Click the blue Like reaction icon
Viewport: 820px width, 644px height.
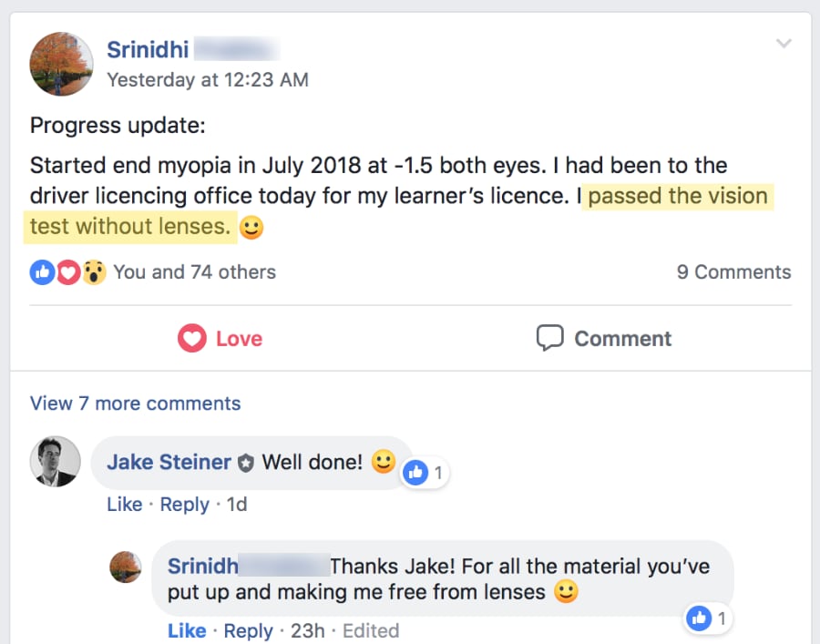pyautogui.click(x=42, y=271)
